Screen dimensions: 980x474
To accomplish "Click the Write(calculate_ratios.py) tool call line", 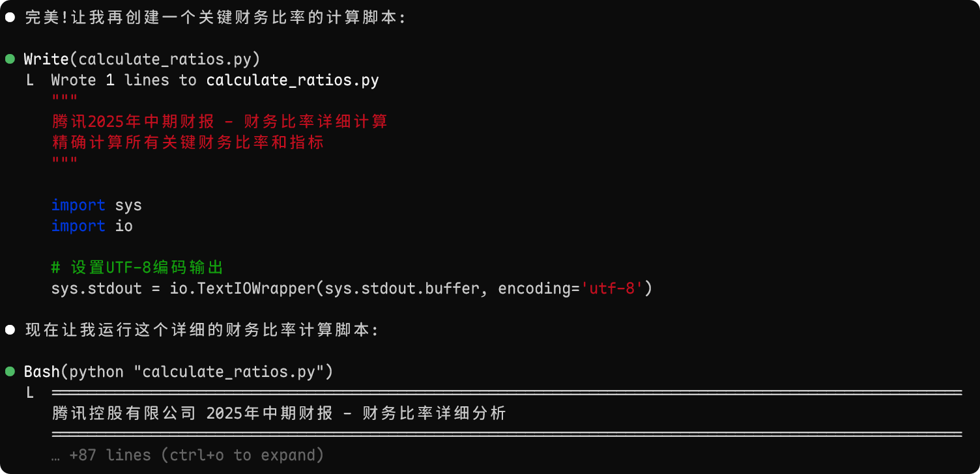I will (142, 59).
